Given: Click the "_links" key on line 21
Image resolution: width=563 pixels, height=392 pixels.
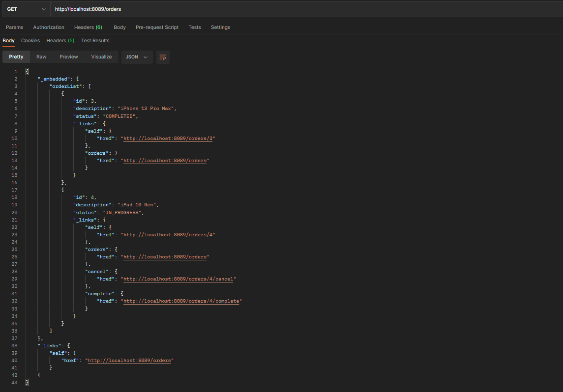Looking at the screenshot, I should coord(85,220).
